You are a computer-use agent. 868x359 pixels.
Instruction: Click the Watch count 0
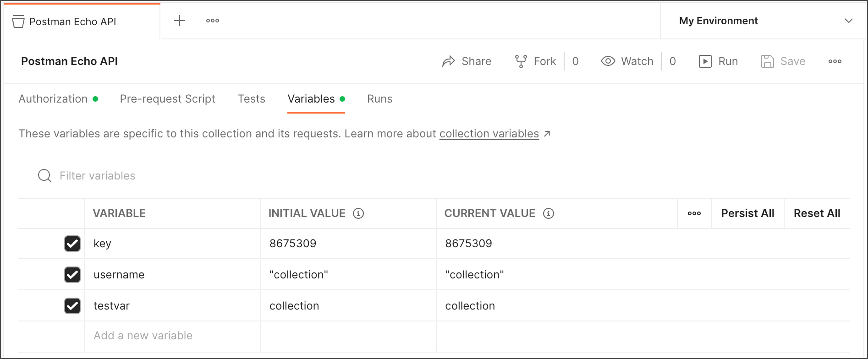[x=673, y=61]
